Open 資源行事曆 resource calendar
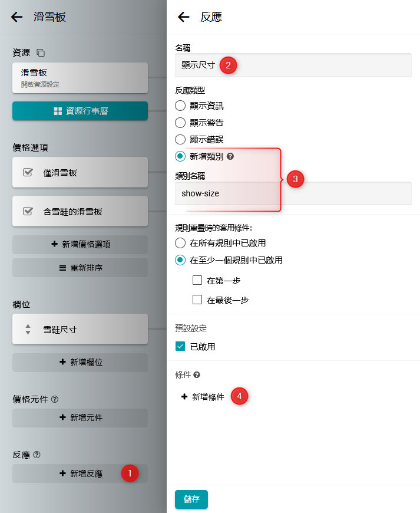Image resolution: width=420 pixels, height=513 pixels. point(80,111)
